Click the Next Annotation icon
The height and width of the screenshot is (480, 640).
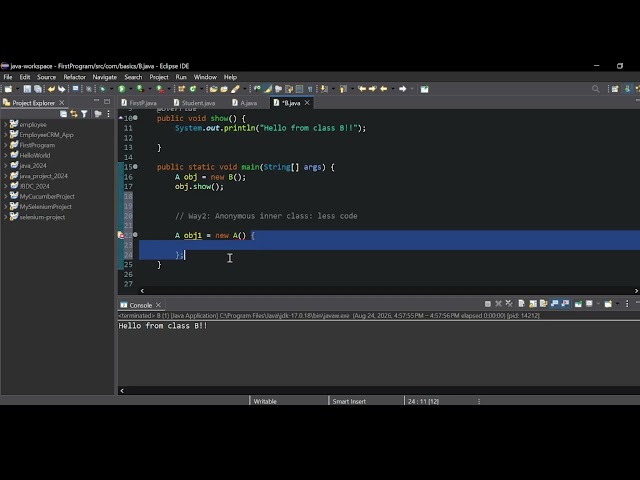324,89
